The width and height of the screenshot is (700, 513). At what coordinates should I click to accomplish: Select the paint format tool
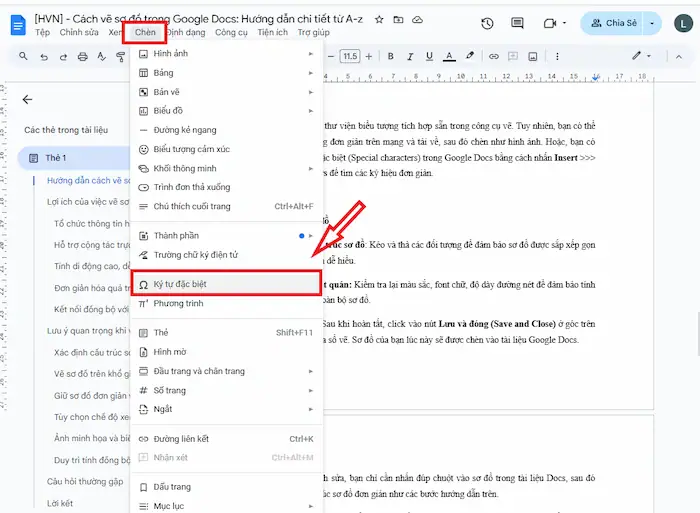[120, 57]
